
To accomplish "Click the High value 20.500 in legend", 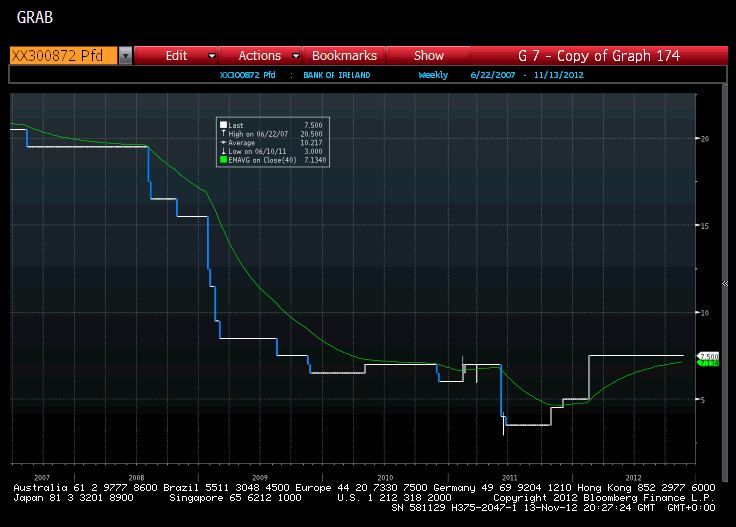I will pos(311,134).
